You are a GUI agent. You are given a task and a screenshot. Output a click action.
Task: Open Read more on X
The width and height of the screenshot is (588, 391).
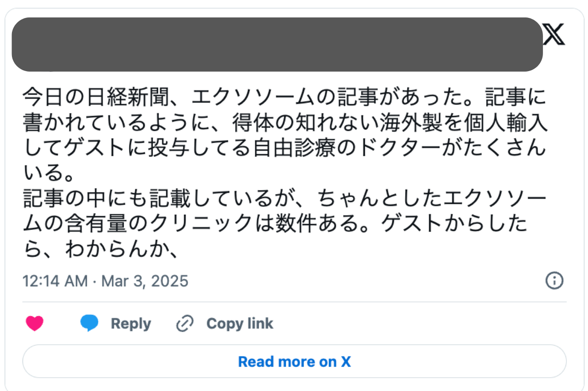click(294, 362)
